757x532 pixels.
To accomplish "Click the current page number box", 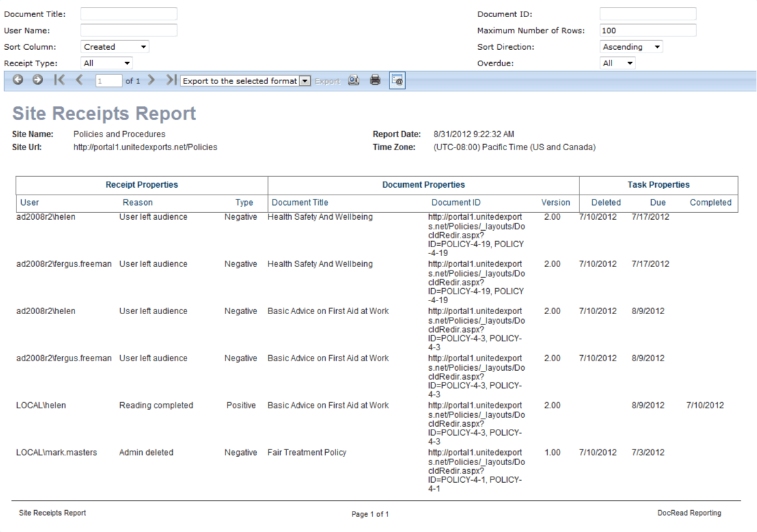I will pos(108,81).
